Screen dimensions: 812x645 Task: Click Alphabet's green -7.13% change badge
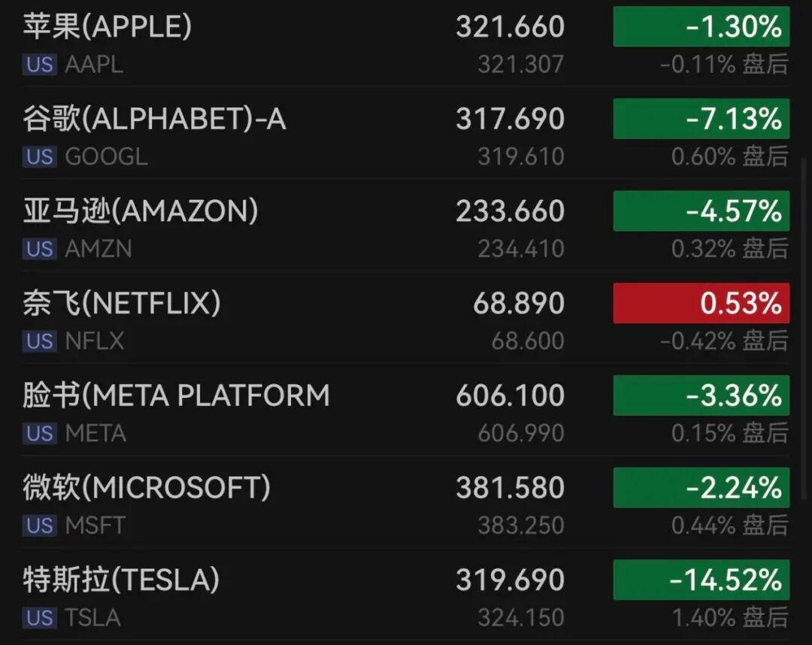701,119
